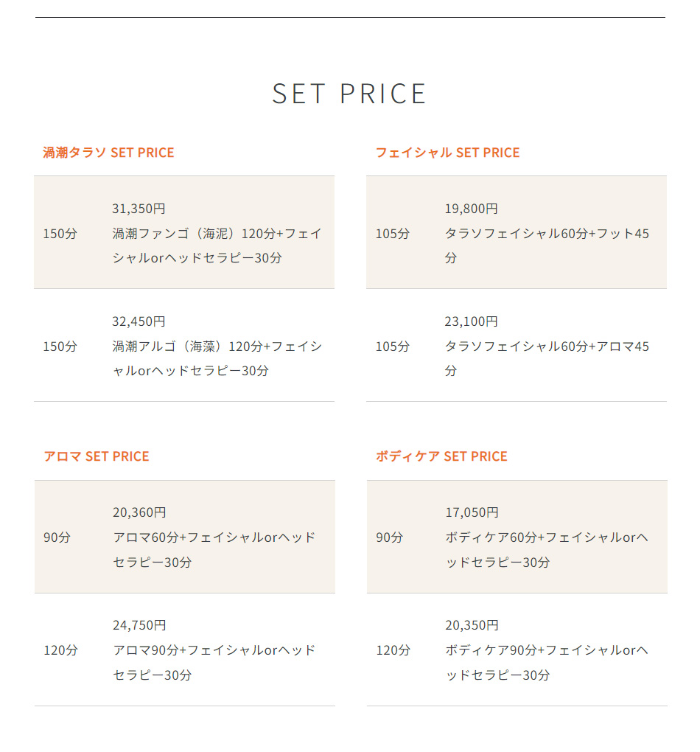Select the 23,100円 facial price
The height and width of the screenshot is (752, 700).
tap(472, 321)
